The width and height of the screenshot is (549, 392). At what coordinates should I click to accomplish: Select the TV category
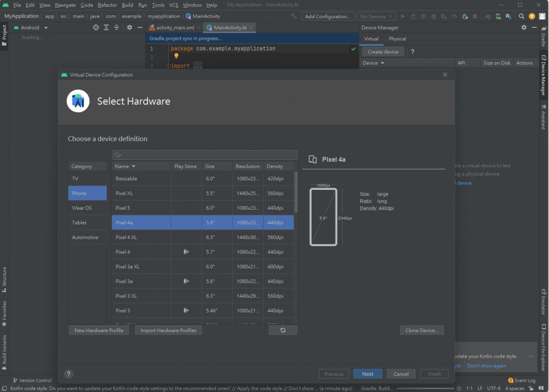pyautogui.click(x=87, y=179)
